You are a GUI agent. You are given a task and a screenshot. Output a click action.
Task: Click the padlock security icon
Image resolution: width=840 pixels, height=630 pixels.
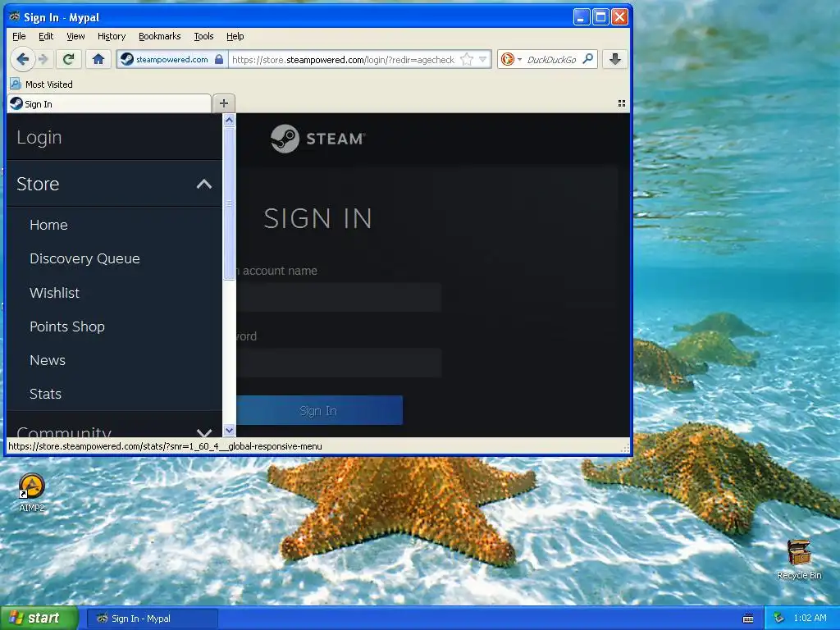coord(218,59)
